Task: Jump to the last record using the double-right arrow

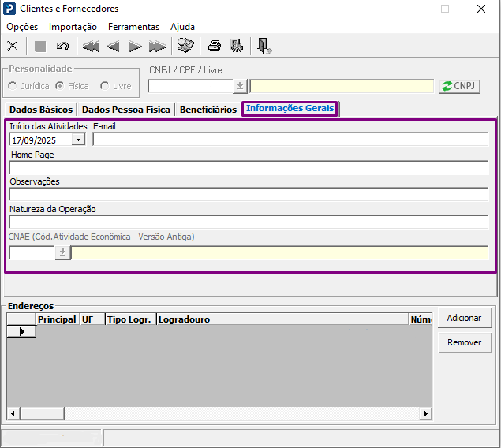Action: click(x=157, y=46)
